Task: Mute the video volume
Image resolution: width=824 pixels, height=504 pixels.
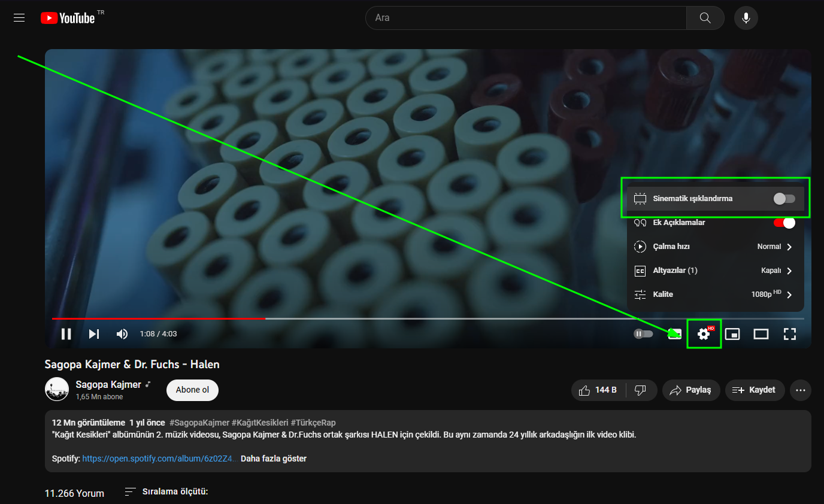Action: click(122, 334)
